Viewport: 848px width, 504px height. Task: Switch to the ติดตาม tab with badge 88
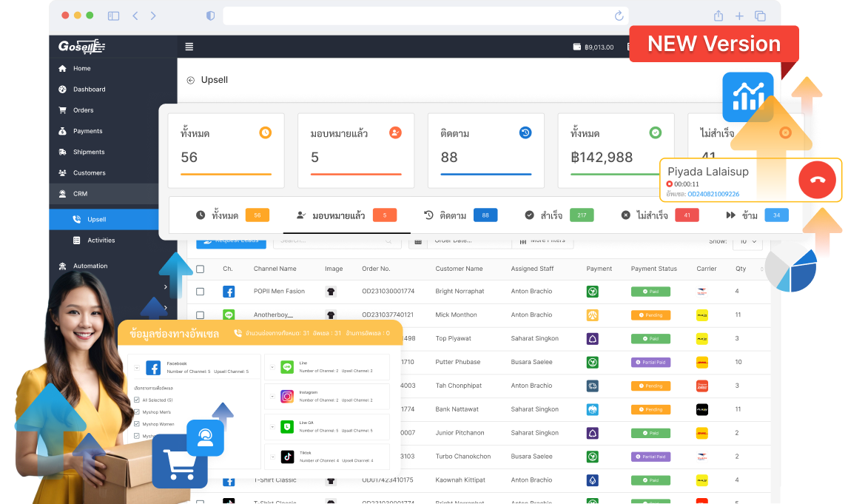[460, 215]
